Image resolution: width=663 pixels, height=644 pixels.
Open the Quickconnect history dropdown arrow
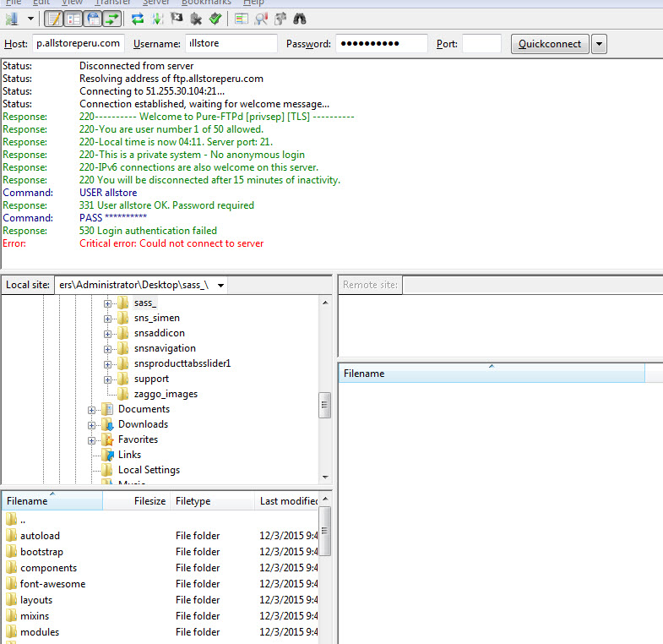(599, 44)
